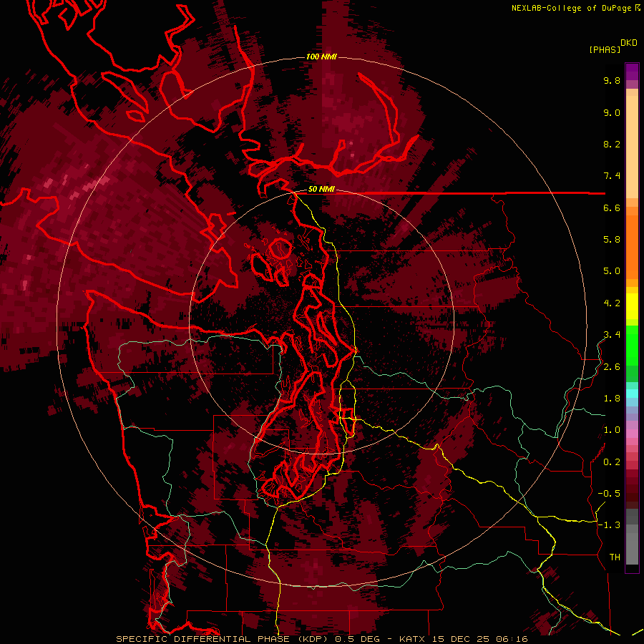The width and height of the screenshot is (644, 644).
Task: Click the SPECIFIC DIFFERENTIAL PHASE (KDP) caption
Action: coord(223,639)
